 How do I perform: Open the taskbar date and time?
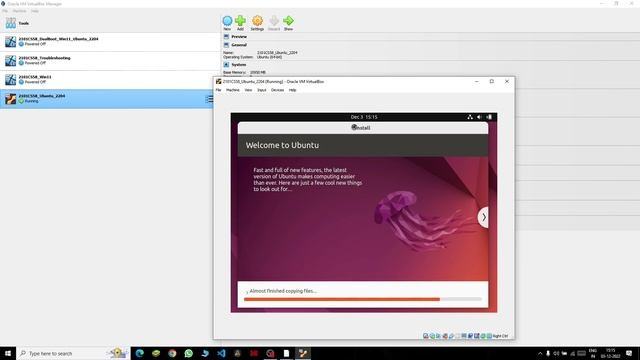(611, 353)
